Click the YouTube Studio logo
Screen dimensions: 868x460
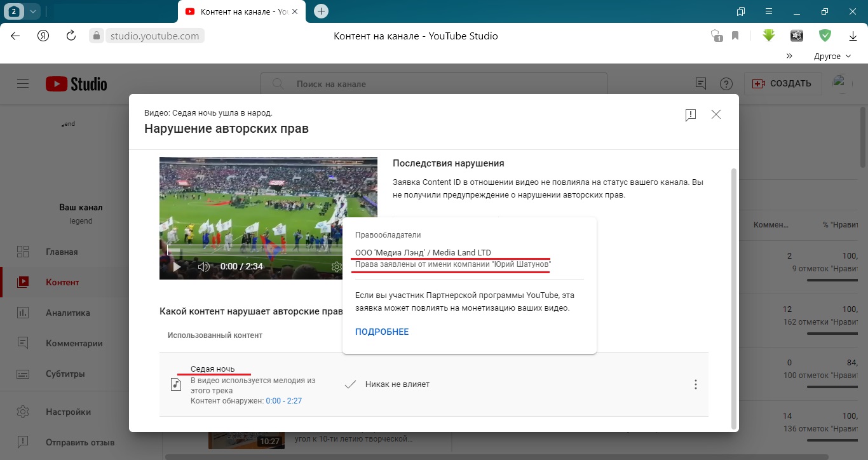coord(76,84)
